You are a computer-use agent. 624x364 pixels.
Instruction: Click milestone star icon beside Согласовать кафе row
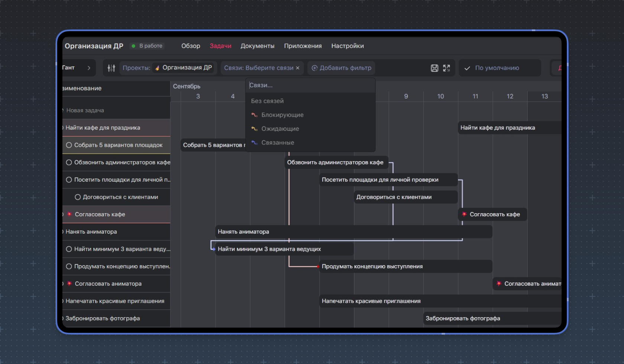(69, 214)
